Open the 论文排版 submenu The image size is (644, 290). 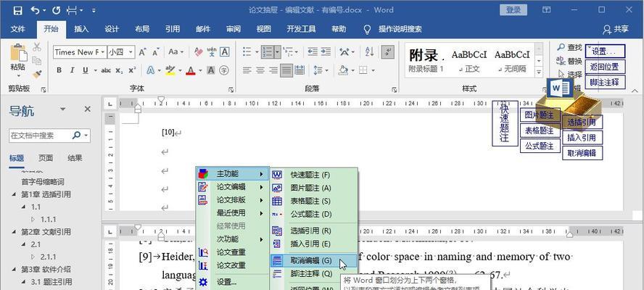(x=231, y=200)
